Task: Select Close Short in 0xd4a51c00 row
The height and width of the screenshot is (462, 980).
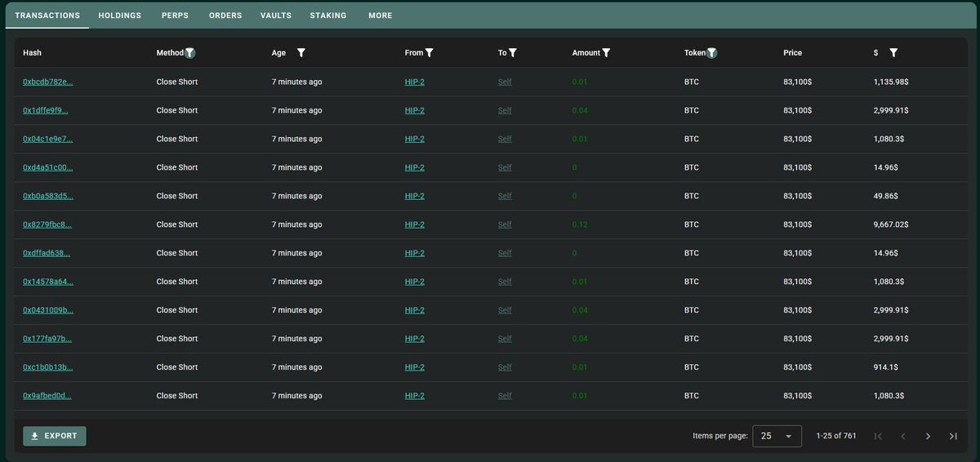Action: tap(177, 167)
